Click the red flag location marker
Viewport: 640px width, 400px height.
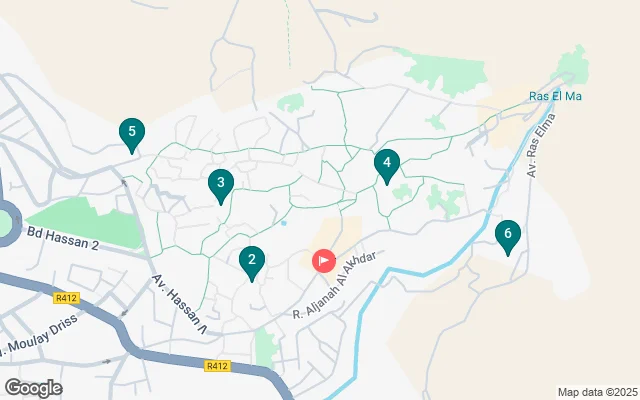(324, 261)
